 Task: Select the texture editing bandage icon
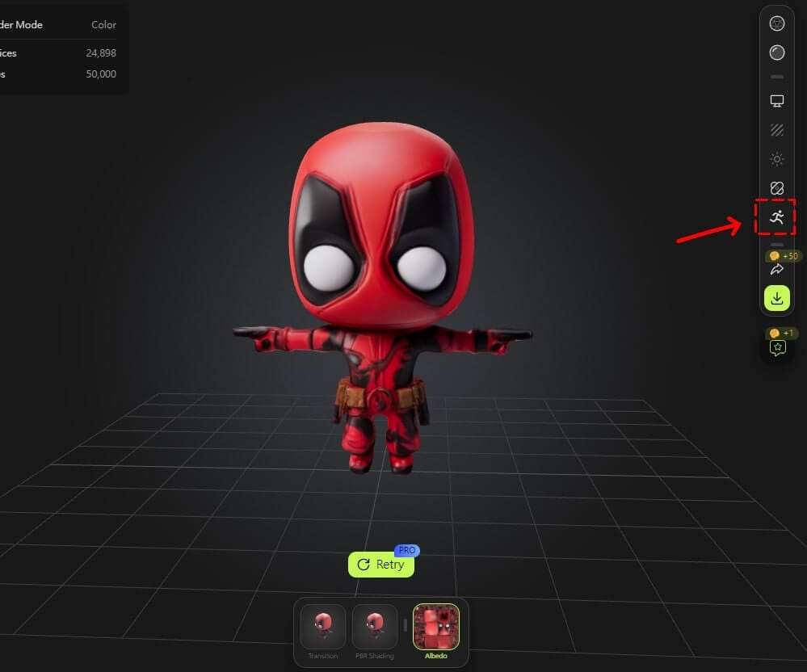click(x=776, y=187)
